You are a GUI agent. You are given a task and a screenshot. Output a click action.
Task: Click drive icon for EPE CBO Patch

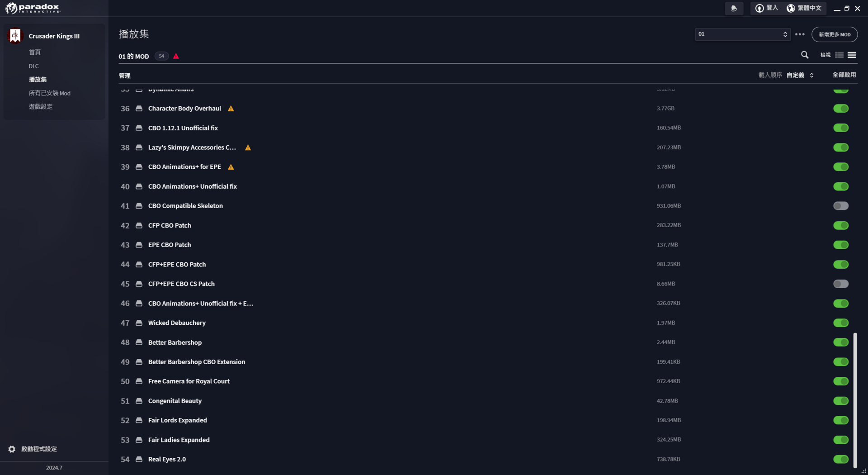pyautogui.click(x=139, y=245)
